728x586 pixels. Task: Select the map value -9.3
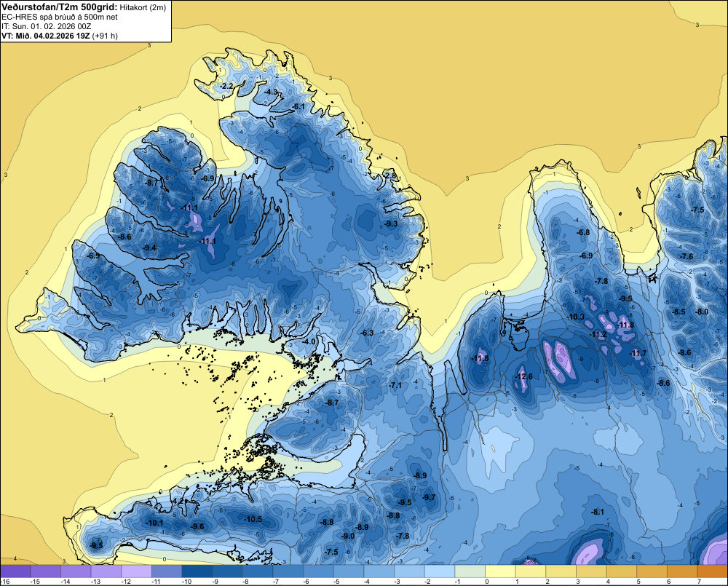391,223
